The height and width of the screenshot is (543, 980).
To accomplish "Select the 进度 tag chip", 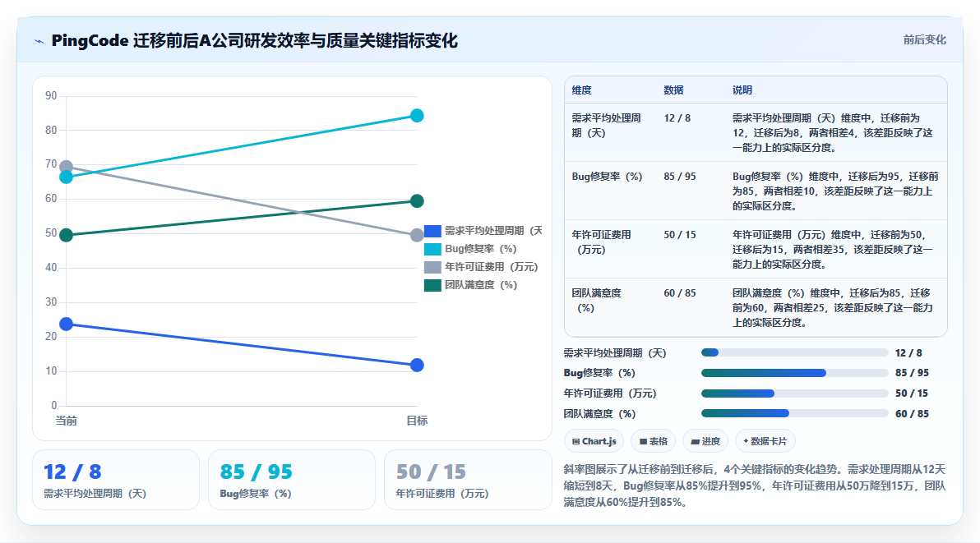I will pyautogui.click(x=705, y=441).
